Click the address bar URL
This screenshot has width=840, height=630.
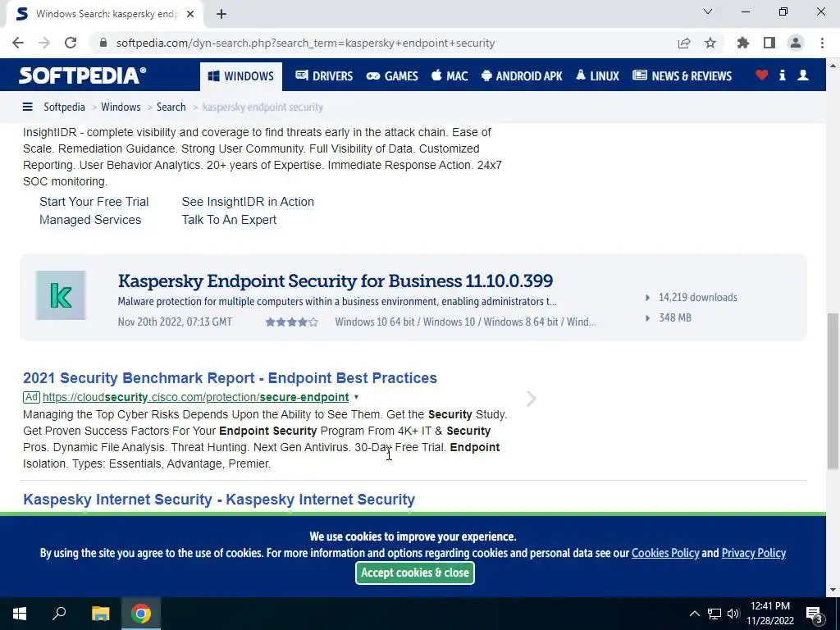click(305, 43)
